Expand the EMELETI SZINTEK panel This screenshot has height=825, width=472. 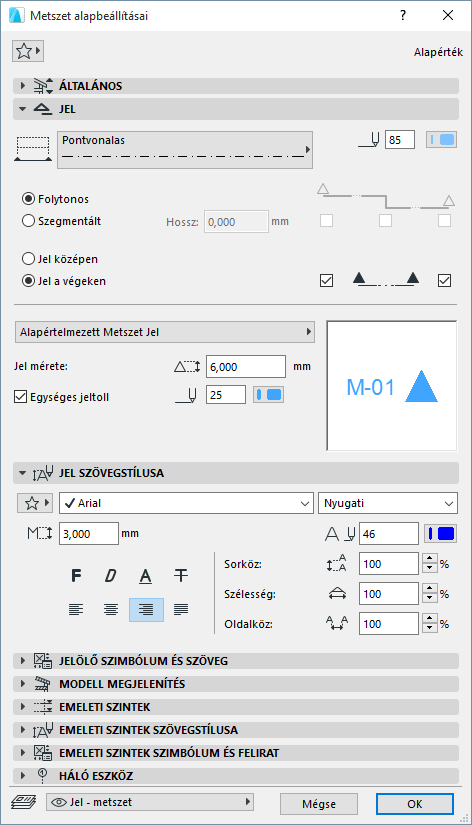(x=236, y=707)
